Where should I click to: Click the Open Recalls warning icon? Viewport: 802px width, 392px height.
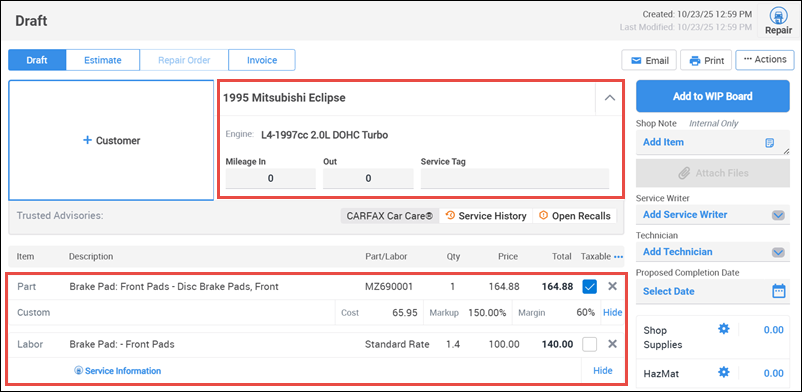point(543,215)
